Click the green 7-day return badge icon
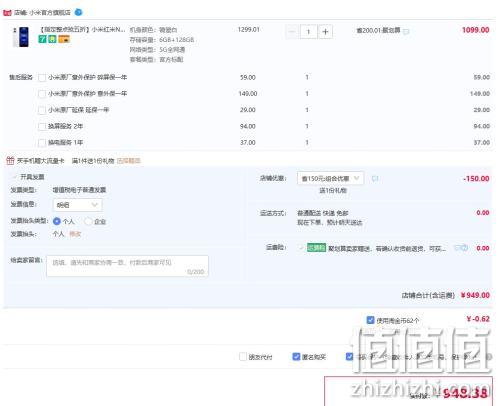The height and width of the screenshot is (406, 500). (42, 39)
